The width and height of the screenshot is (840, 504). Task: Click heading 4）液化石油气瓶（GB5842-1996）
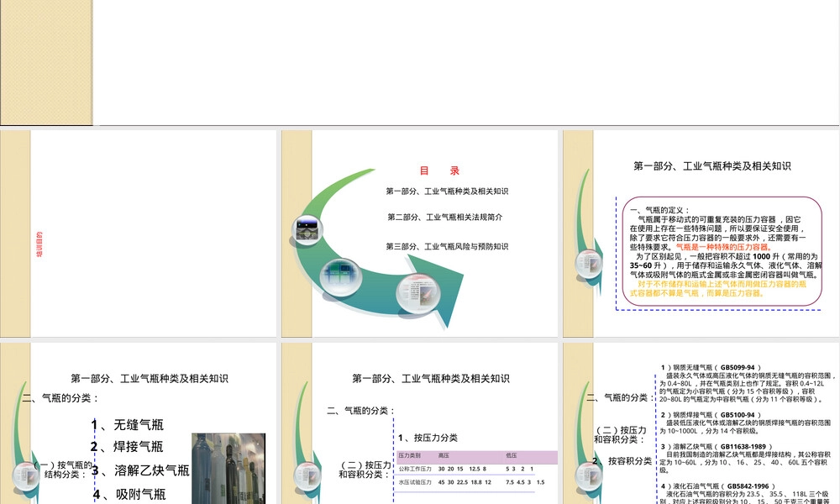718,486
